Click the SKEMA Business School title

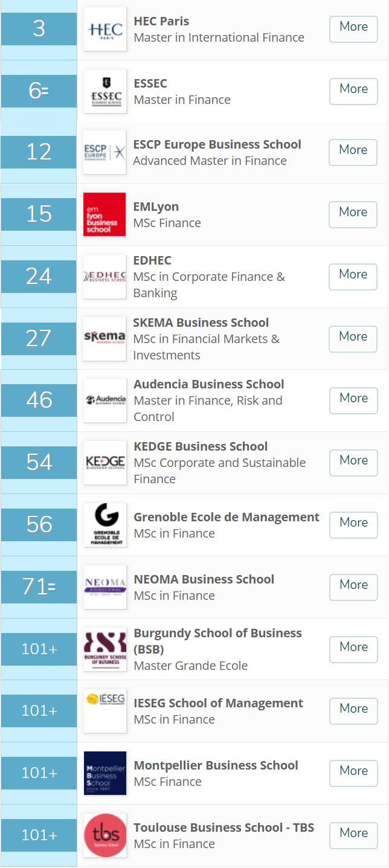(x=201, y=323)
